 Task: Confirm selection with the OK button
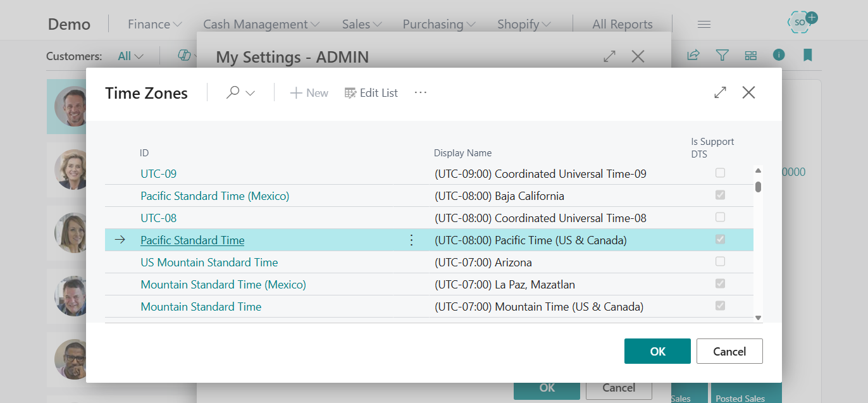point(657,351)
